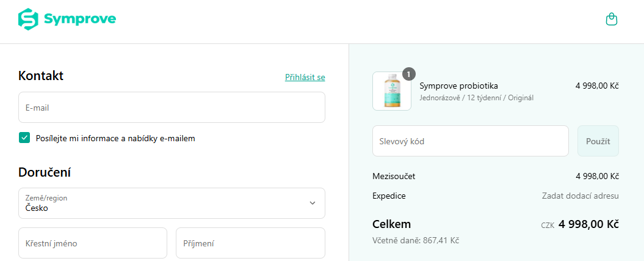Uncheck the e-mail offers newsletter checkbox
This screenshot has width=644, height=261.
[24, 138]
